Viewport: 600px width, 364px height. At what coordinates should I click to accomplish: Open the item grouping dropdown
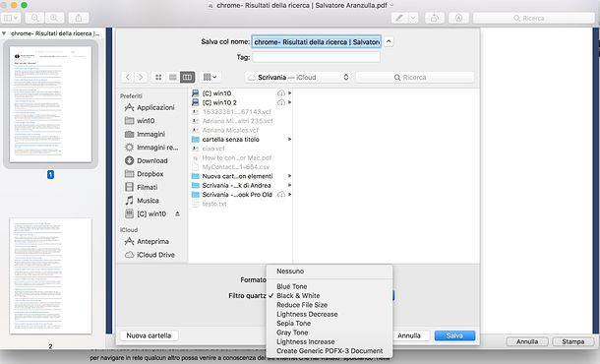pyautogui.click(x=210, y=77)
